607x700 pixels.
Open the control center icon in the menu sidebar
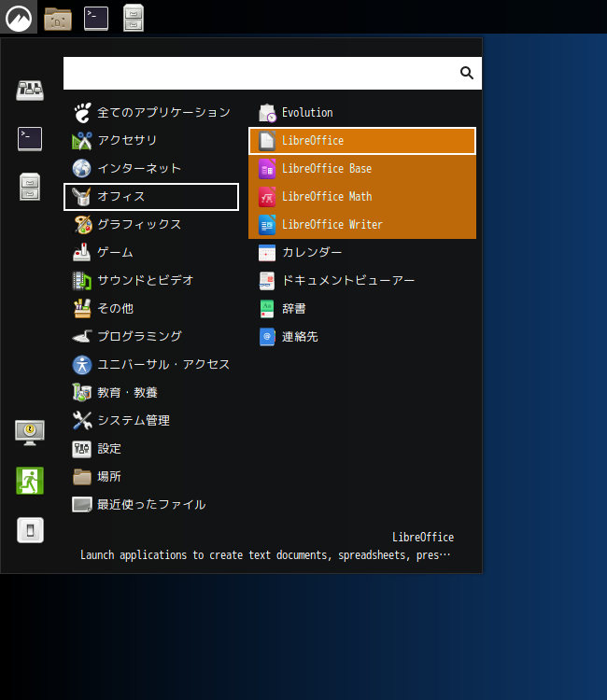pyautogui.click(x=30, y=91)
